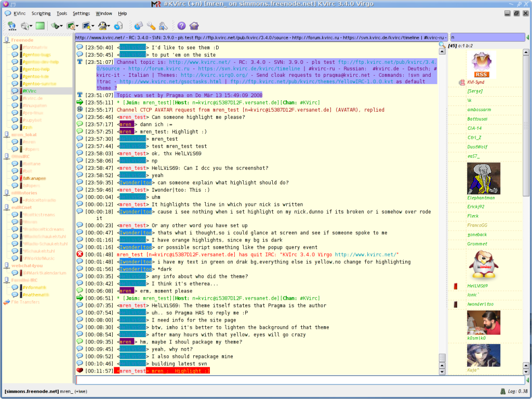
Task: Open the Help menu
Action: point(123,13)
